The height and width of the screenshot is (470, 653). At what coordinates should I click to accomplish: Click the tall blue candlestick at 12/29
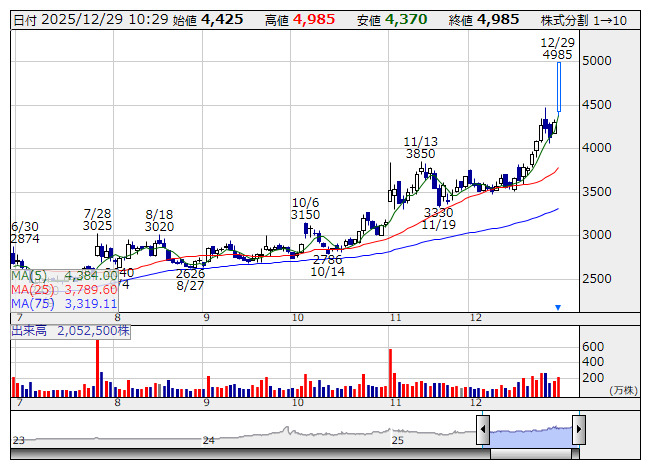tap(559, 87)
